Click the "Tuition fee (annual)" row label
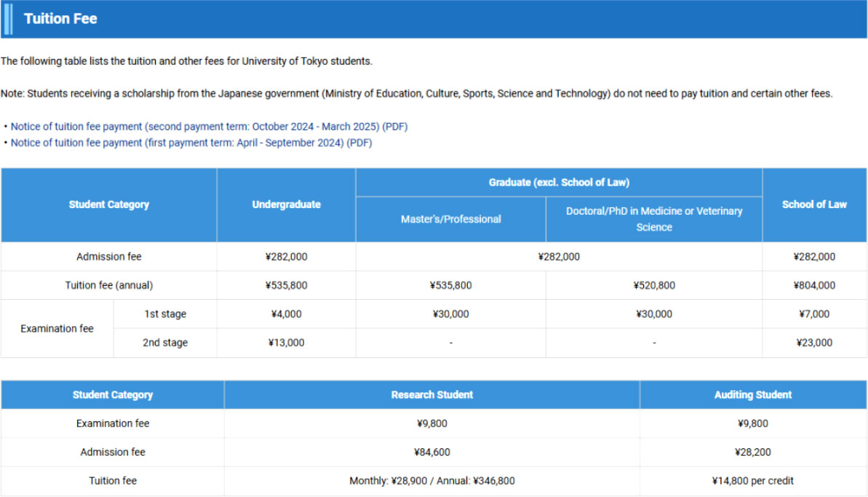Screen dimensions: 868x497 109,285
